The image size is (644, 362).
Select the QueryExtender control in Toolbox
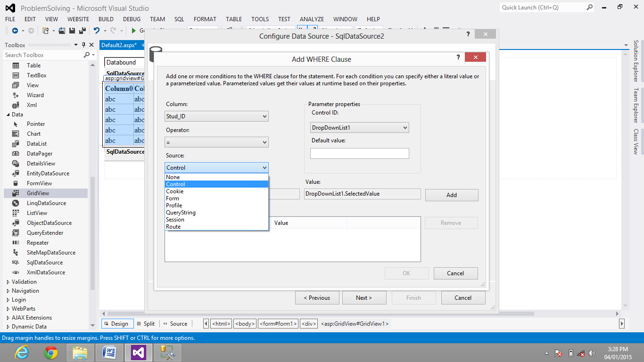point(46,233)
